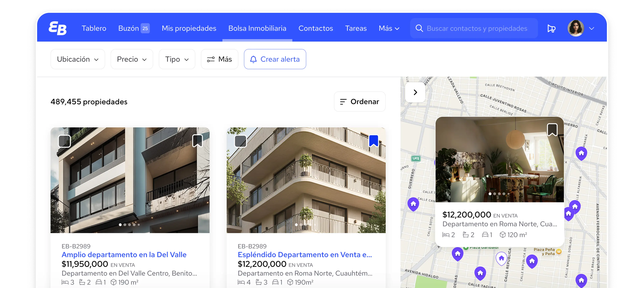Viewport: 644px width, 288px height.
Task: Open the Más menu in the navbar
Action: [389, 28]
